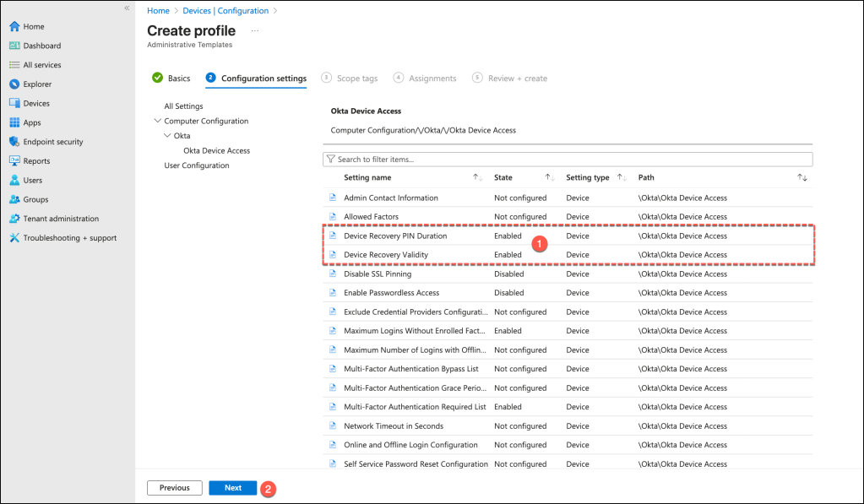Select the Devices icon in sidebar
The width and height of the screenshot is (864, 504).
[14, 103]
